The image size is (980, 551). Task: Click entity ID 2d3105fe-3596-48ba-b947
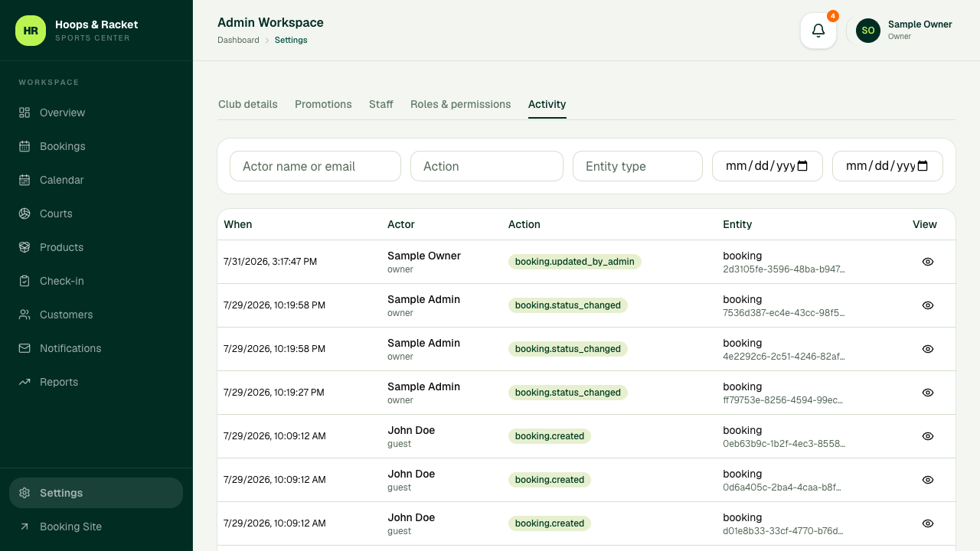pos(784,269)
